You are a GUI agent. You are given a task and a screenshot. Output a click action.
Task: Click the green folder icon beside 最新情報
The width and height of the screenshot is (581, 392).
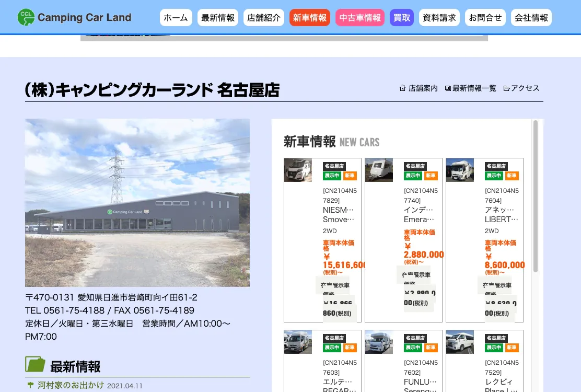pos(35,364)
